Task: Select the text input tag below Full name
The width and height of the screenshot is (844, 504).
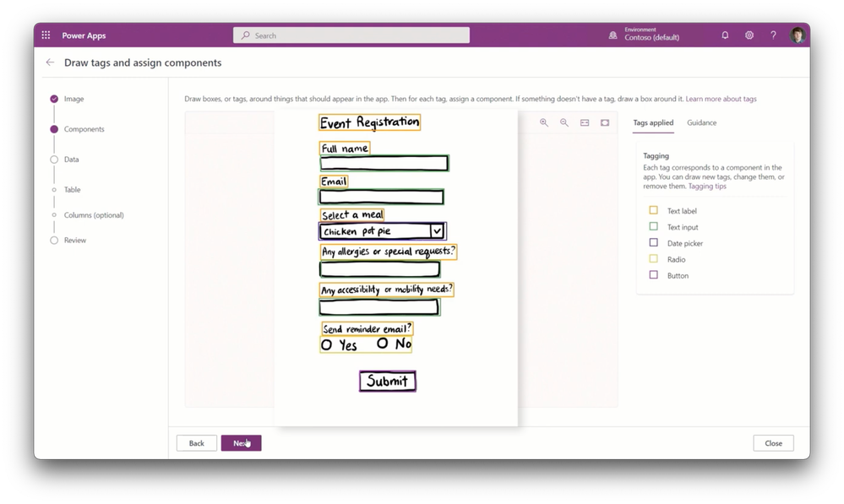Action: [x=384, y=163]
